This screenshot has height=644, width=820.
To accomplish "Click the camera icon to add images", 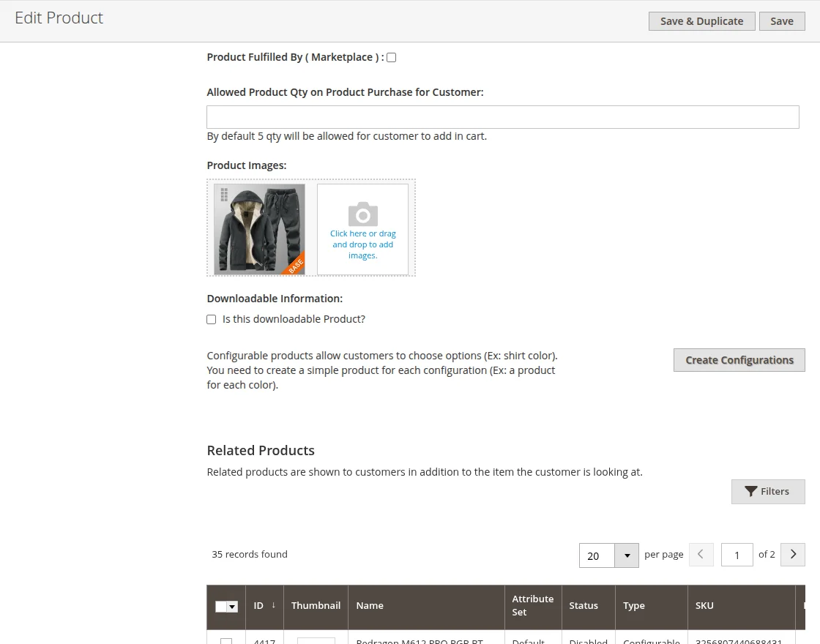I will pyautogui.click(x=362, y=216).
